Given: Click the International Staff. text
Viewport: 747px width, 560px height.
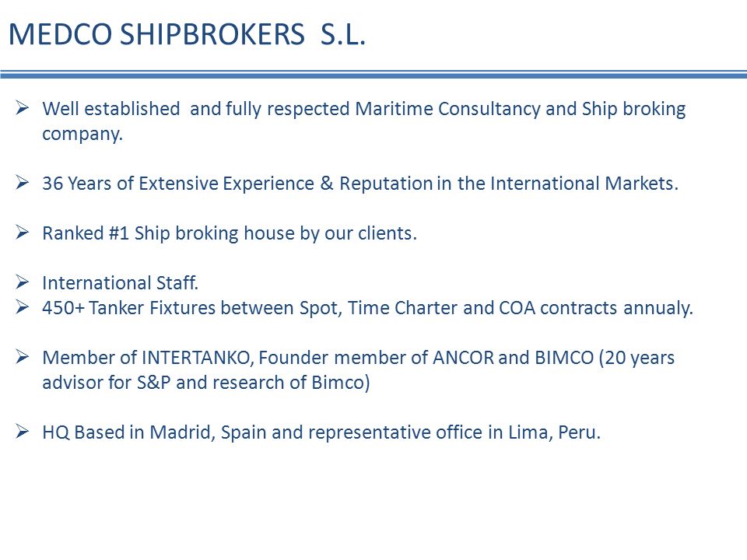Looking at the screenshot, I should [x=120, y=283].
